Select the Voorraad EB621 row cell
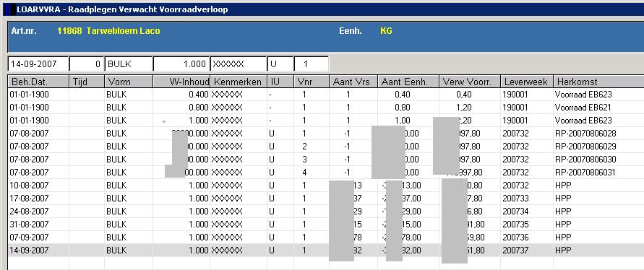This screenshot has height=270, width=644. pyautogui.click(x=583, y=108)
